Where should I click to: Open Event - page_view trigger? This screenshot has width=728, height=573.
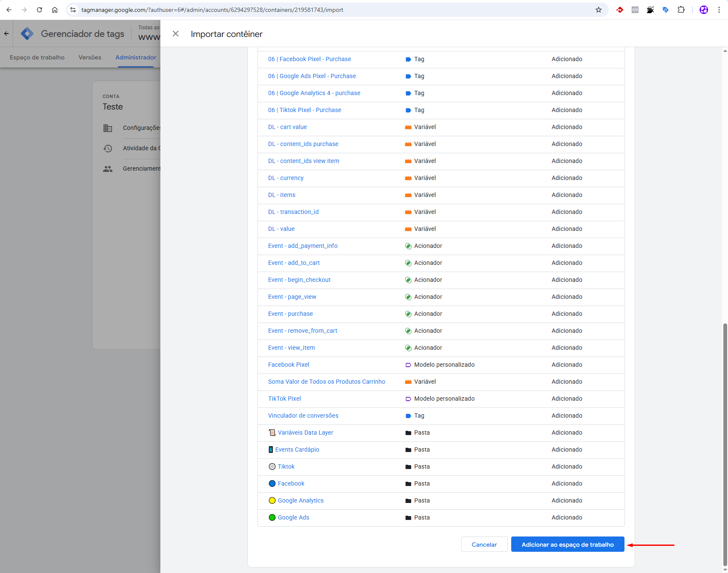pos(292,297)
